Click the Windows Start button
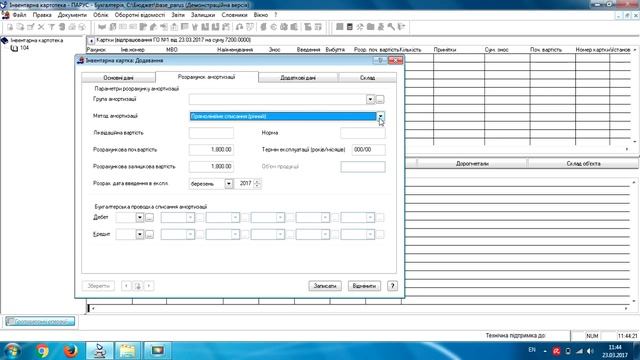This screenshot has height=360, width=640. [12, 351]
